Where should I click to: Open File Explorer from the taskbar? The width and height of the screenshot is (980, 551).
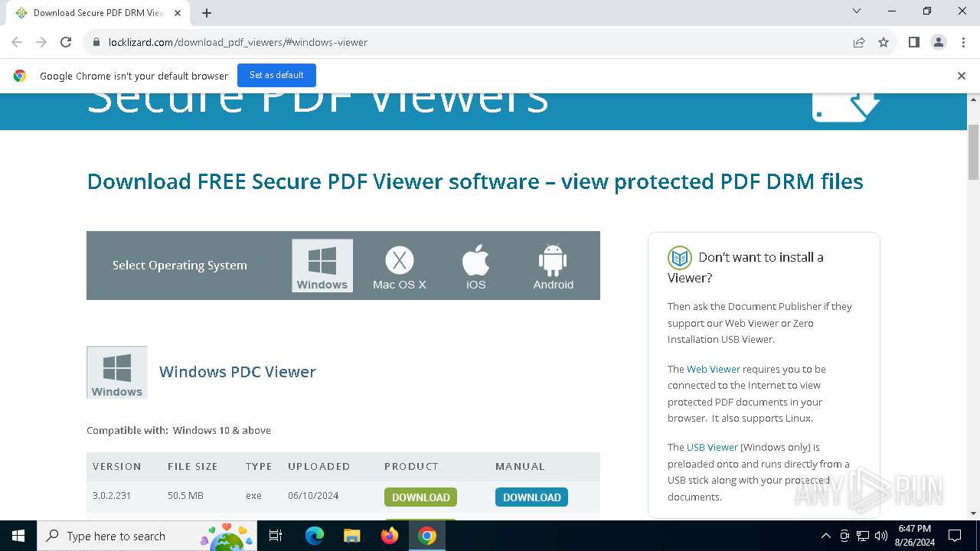point(351,536)
